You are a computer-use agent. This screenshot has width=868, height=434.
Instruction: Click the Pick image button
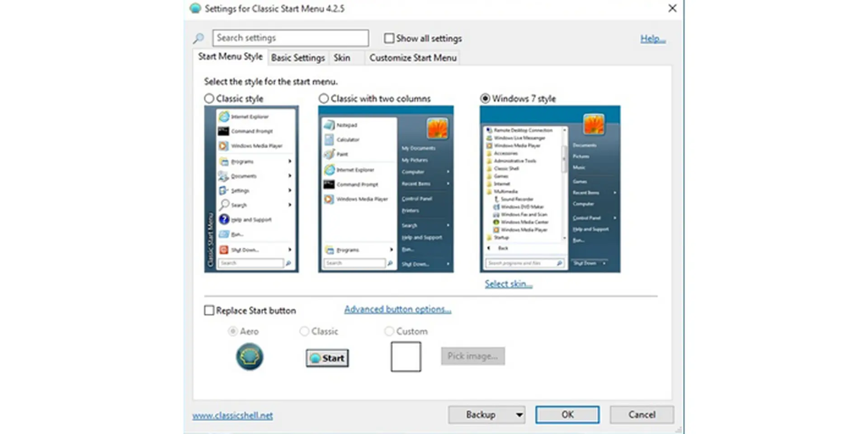point(473,356)
